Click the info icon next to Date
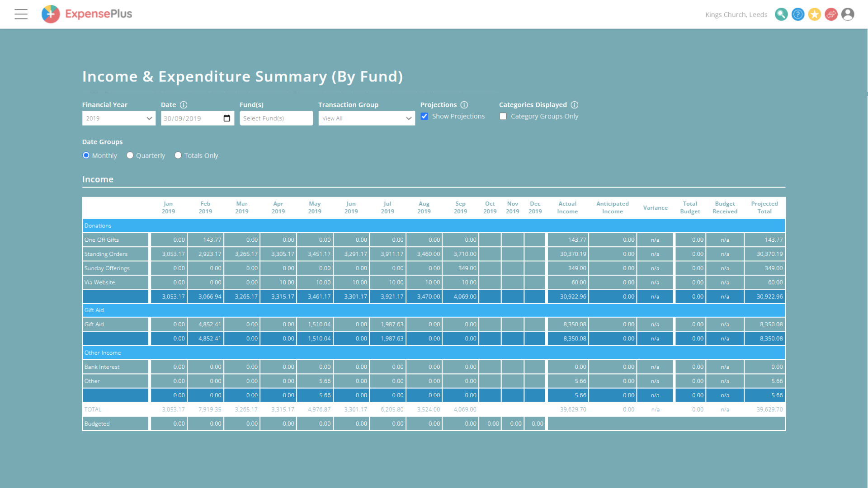This screenshot has width=868, height=488. pyautogui.click(x=184, y=105)
